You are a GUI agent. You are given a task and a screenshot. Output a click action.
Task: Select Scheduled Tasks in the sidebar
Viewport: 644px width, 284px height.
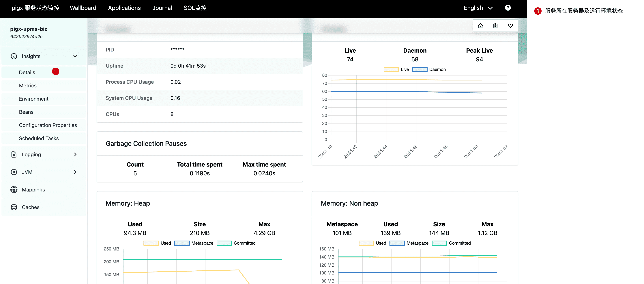click(39, 138)
